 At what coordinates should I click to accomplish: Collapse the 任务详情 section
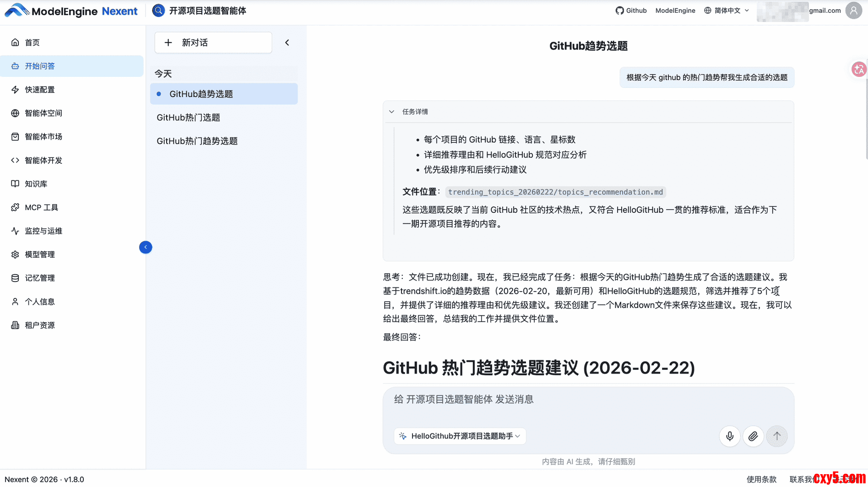coord(392,112)
